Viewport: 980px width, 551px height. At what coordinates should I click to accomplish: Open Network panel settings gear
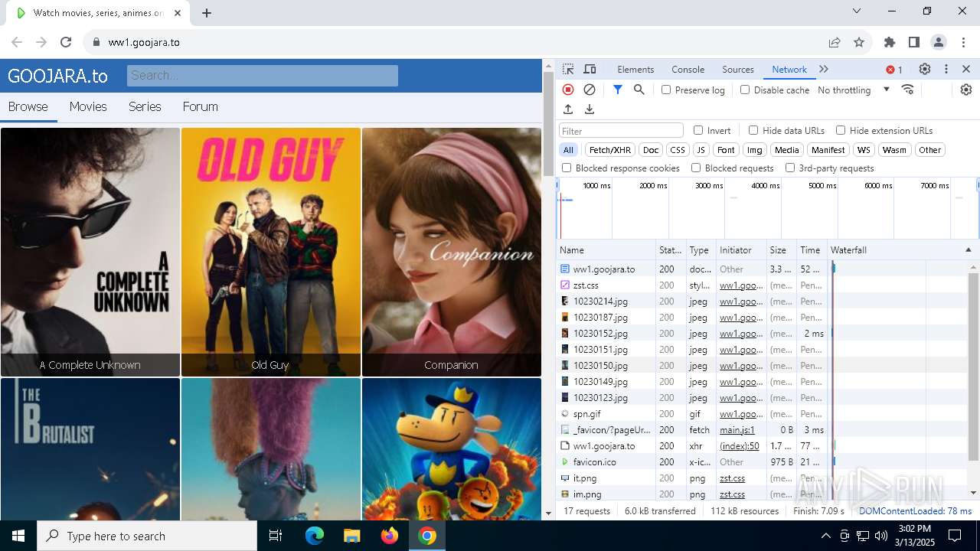pos(966,90)
